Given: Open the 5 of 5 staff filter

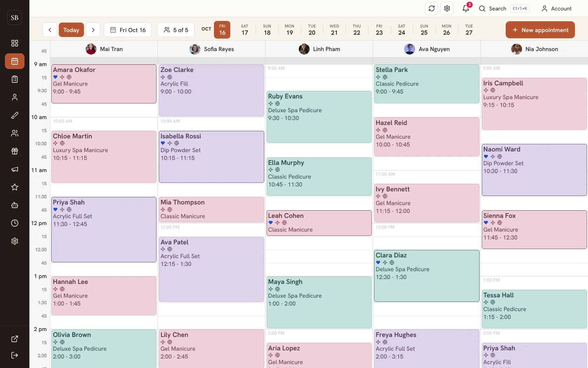Looking at the screenshot, I should click(176, 30).
